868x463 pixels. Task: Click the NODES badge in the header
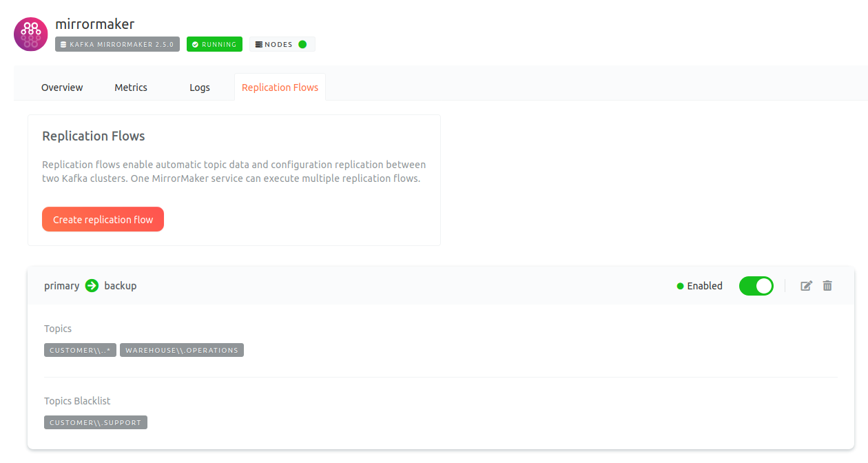282,43
